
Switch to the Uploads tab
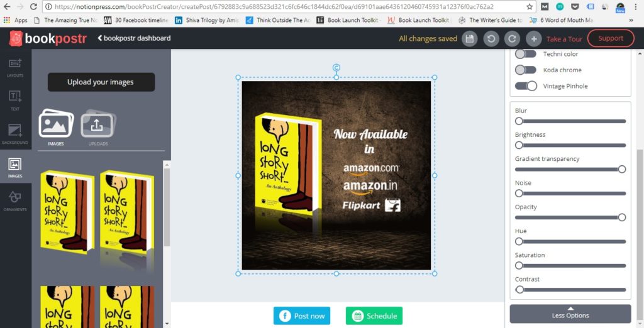tap(96, 128)
